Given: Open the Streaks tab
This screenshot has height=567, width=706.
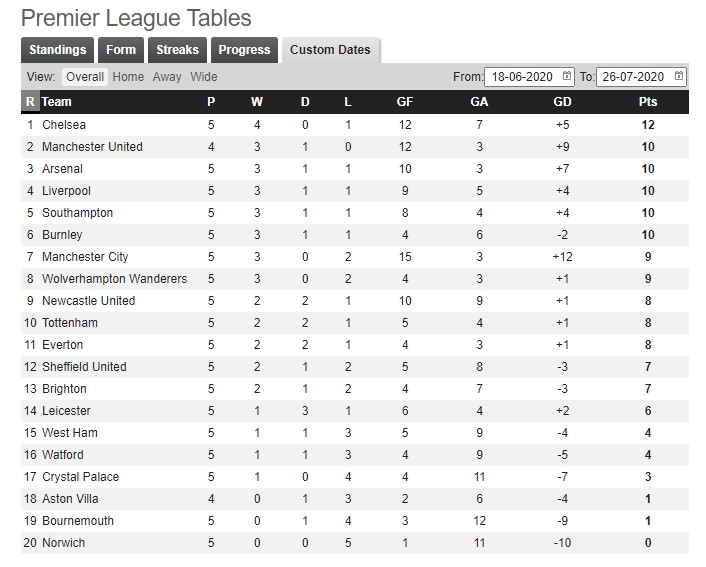Looking at the screenshot, I should [x=177, y=50].
